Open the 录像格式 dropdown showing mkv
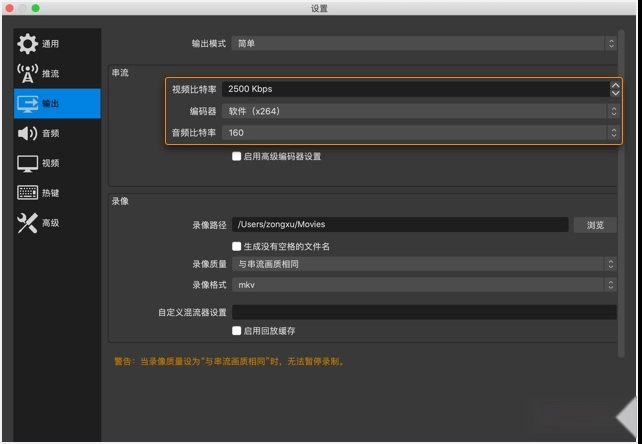The image size is (642, 444). click(x=424, y=284)
